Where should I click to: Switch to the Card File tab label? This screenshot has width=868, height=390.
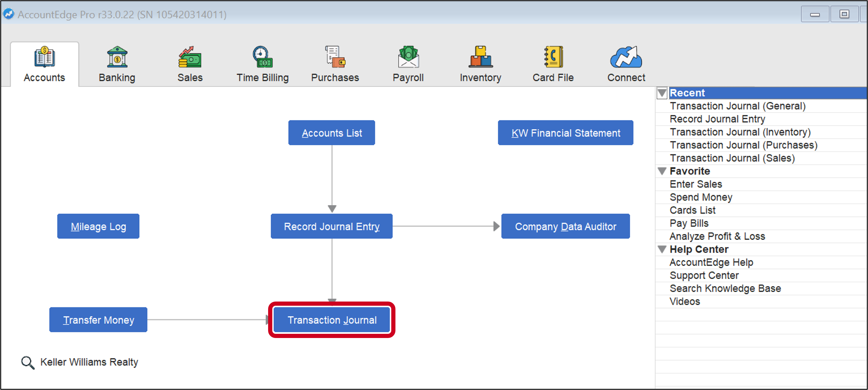click(x=553, y=77)
